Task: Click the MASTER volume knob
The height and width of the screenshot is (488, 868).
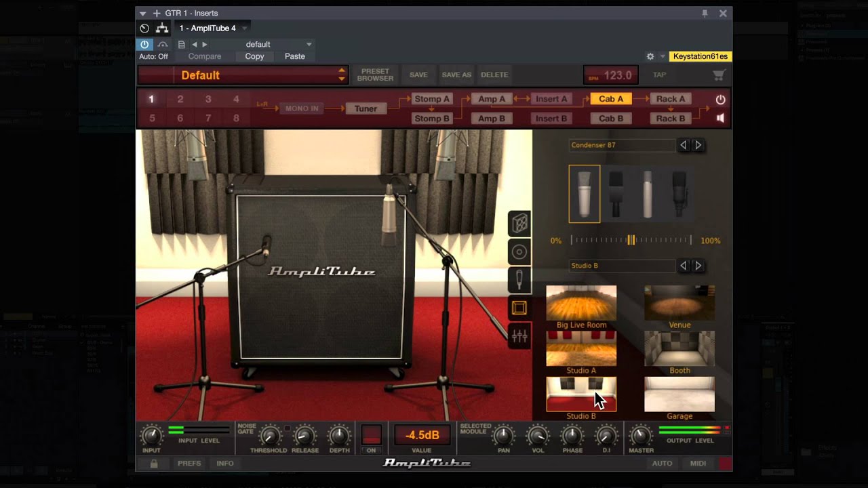Action: (641, 435)
